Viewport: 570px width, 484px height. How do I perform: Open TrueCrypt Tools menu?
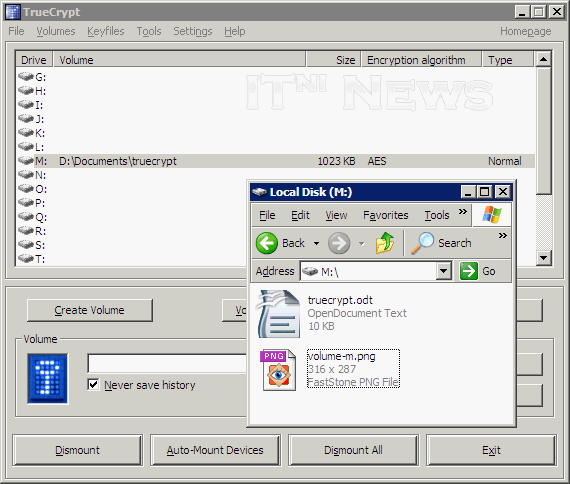tap(149, 31)
